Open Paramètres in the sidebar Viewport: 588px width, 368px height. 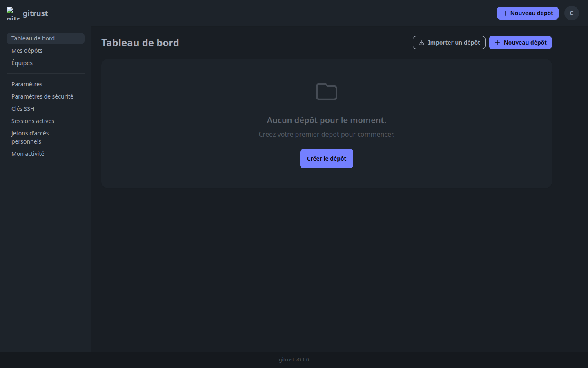coord(27,84)
